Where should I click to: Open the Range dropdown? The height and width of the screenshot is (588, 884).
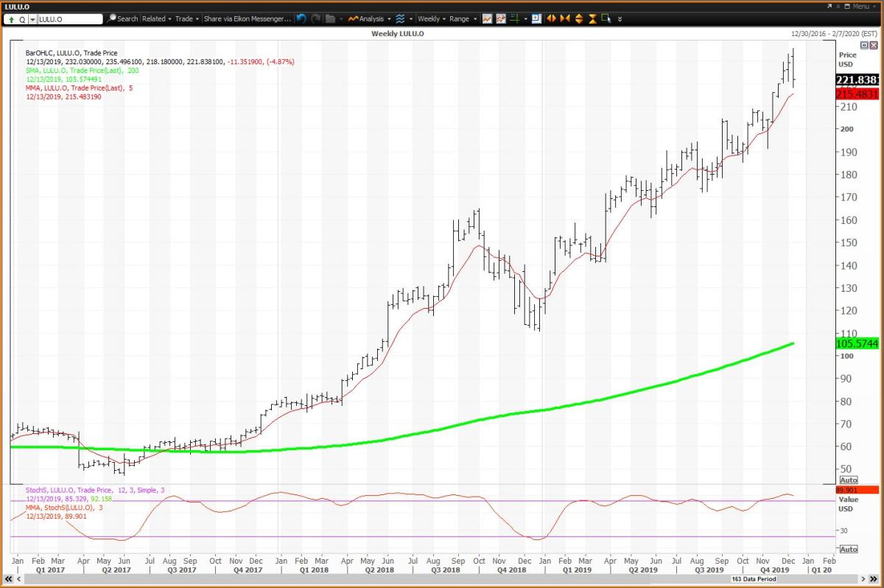click(462, 18)
